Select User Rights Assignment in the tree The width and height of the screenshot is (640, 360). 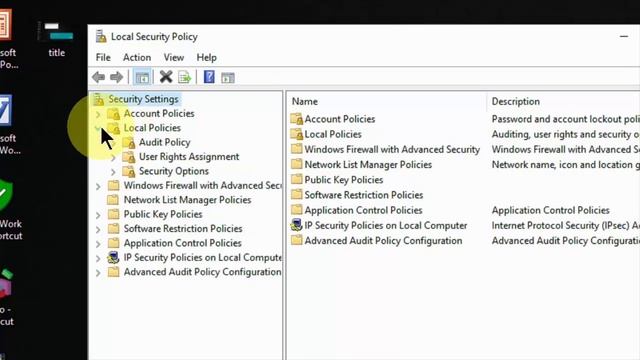click(189, 157)
